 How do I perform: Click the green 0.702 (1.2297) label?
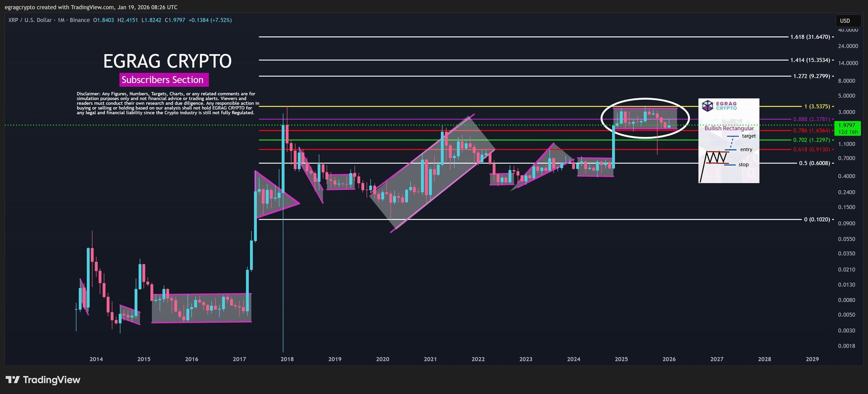point(811,140)
